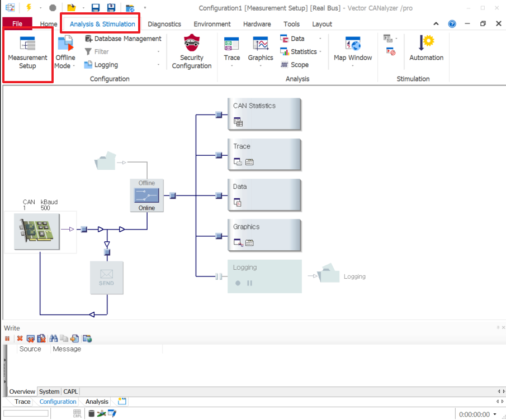Click the Save As disk icon with arrow
This screenshot has height=420, width=506.
(111, 8)
